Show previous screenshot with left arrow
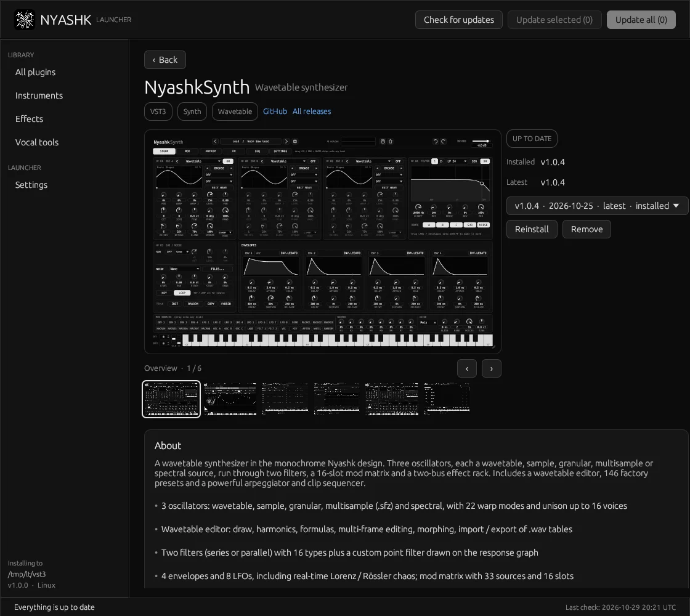The height and width of the screenshot is (616, 690). click(x=467, y=369)
